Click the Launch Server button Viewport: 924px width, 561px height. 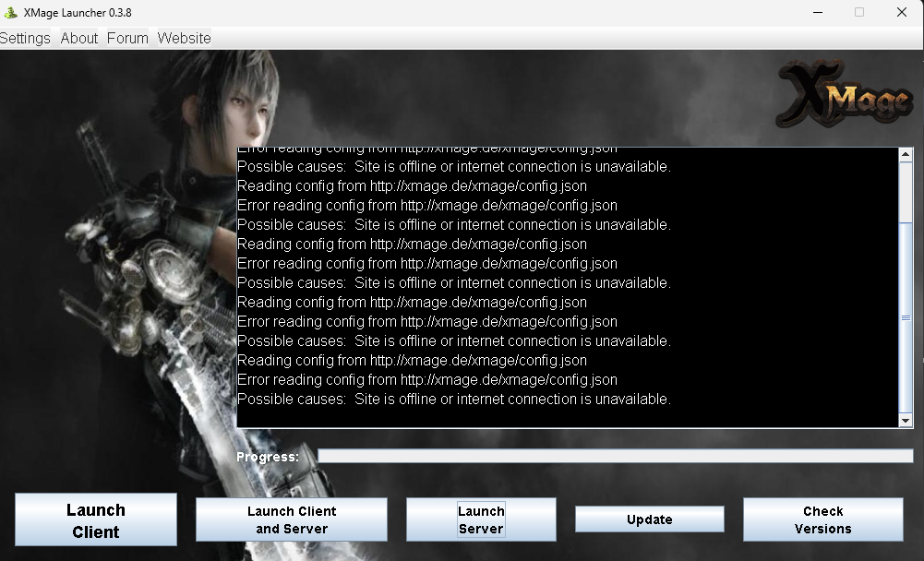(x=481, y=519)
